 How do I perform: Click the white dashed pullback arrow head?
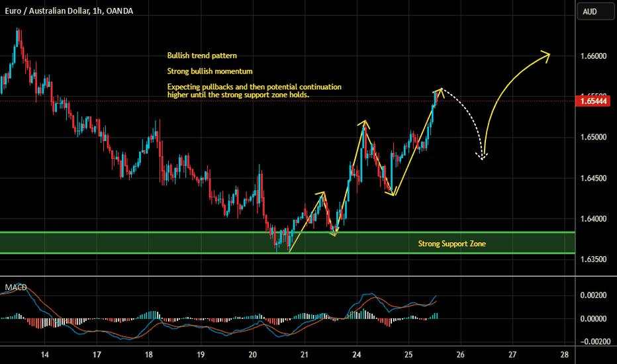pos(483,156)
